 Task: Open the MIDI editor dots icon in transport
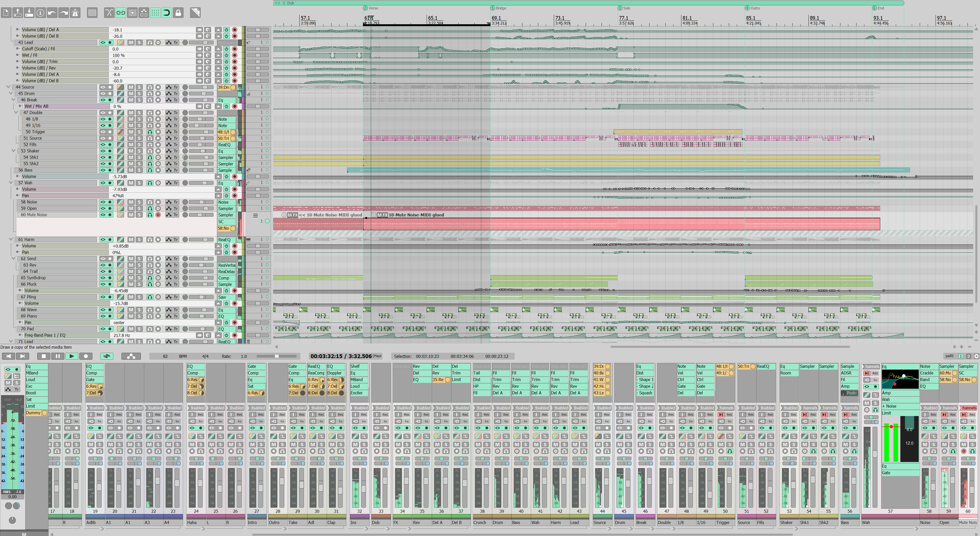[131, 357]
